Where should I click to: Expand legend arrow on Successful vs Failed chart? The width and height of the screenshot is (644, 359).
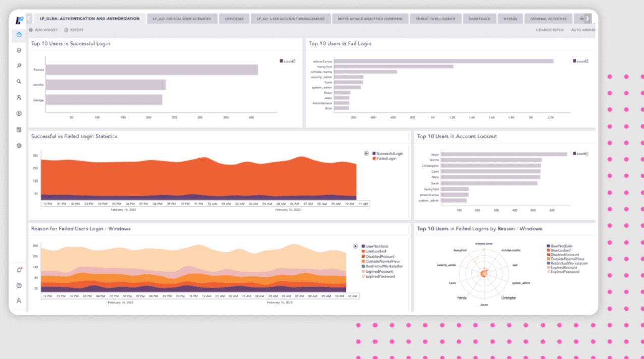point(366,153)
